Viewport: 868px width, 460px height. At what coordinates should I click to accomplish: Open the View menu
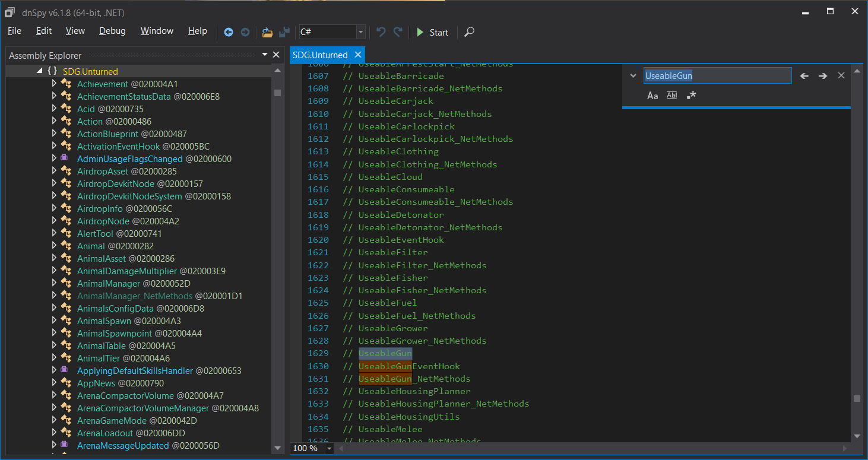coord(75,31)
